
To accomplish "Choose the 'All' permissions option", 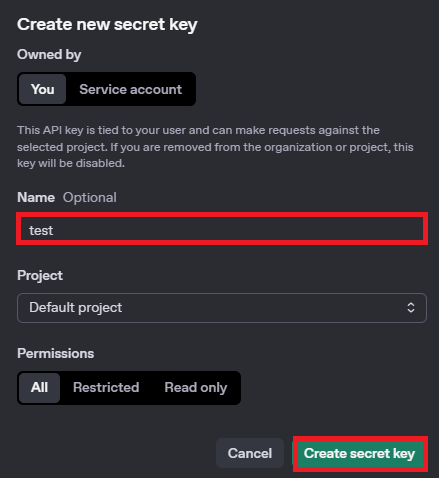I will (x=39, y=388).
